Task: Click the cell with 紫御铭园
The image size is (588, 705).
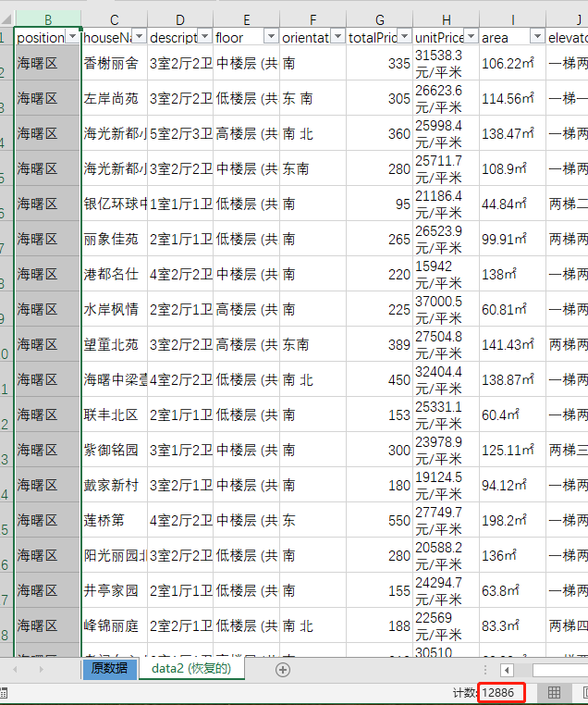Action: [x=114, y=450]
